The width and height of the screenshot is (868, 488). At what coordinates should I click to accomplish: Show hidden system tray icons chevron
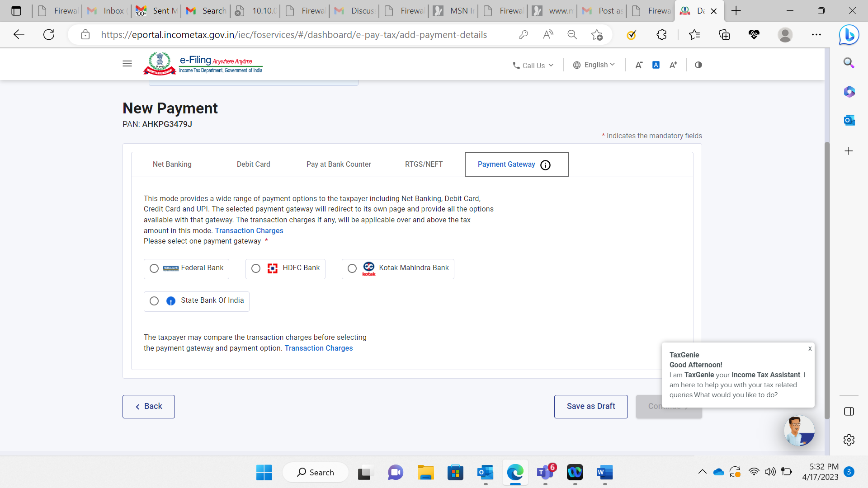pyautogui.click(x=702, y=472)
